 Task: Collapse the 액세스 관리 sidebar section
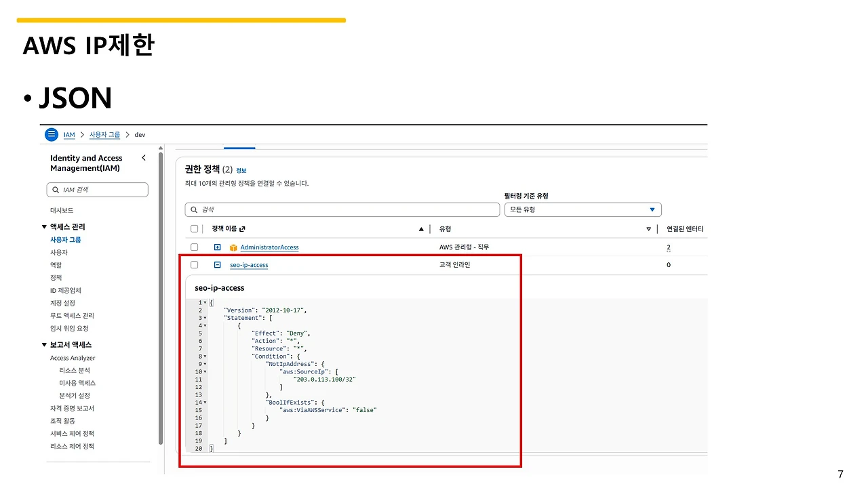(x=45, y=226)
